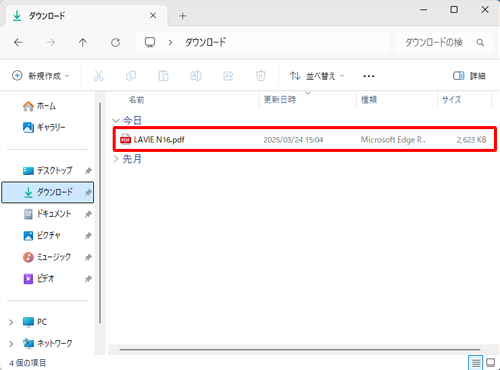Select PC in the navigation pane
The width and height of the screenshot is (500, 370).
(35, 322)
